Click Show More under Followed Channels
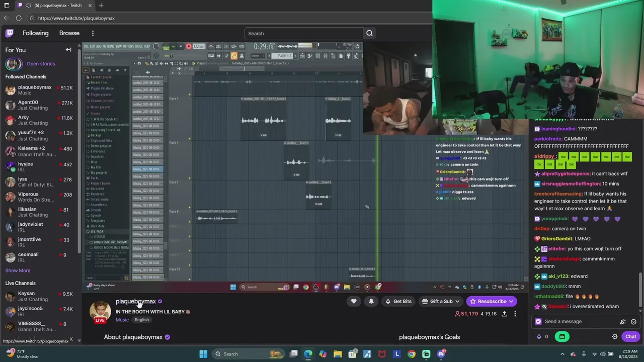The height and width of the screenshot is (362, 644). point(18,270)
